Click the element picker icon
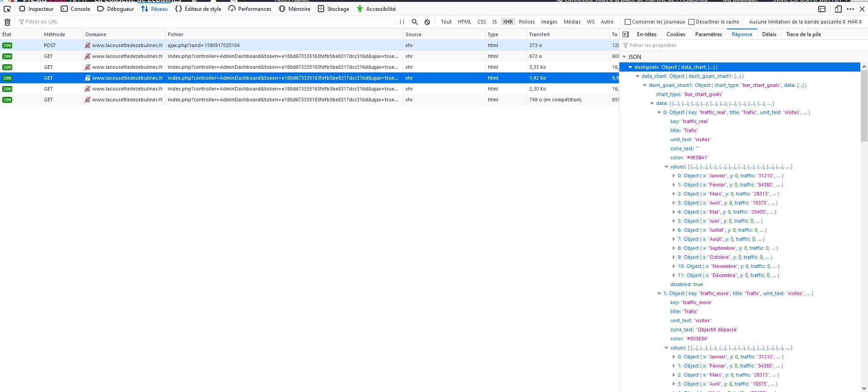This screenshot has width=868, height=392. click(x=7, y=9)
